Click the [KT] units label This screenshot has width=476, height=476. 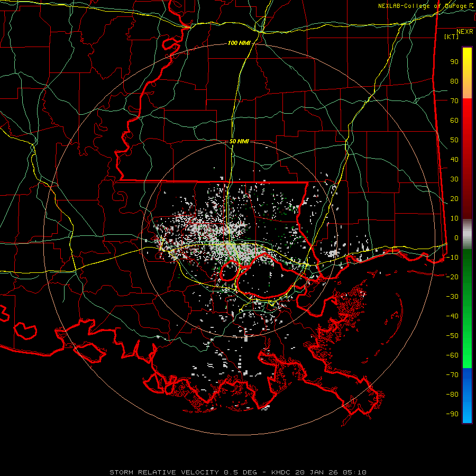coord(452,36)
